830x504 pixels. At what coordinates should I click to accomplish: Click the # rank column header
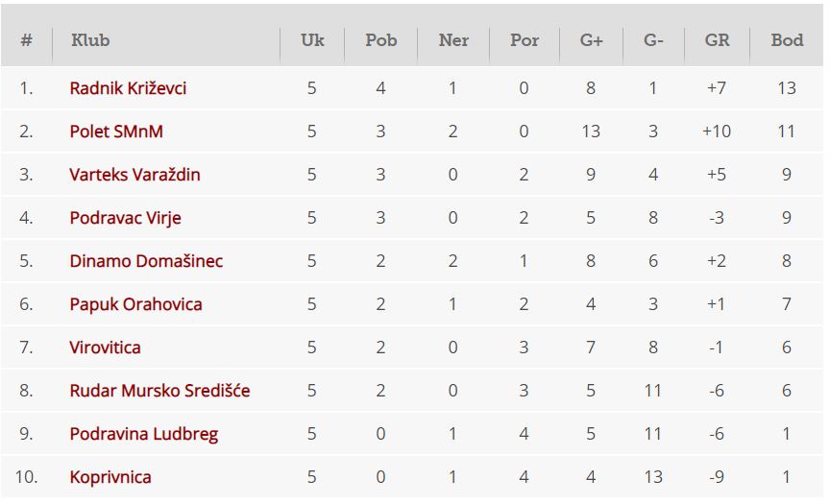point(26,40)
